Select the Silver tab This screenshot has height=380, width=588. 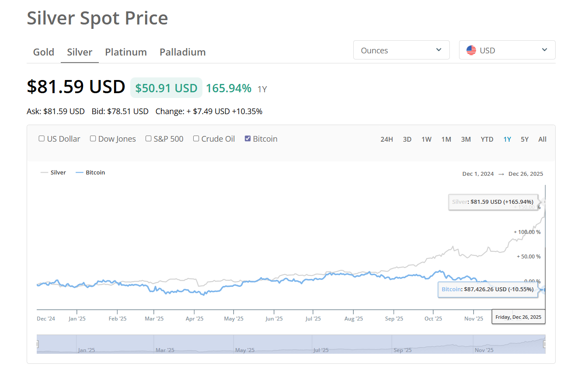(80, 52)
